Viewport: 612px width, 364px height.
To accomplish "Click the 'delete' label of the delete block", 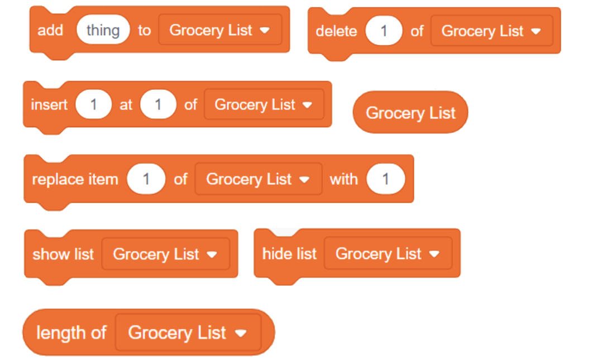I will click(x=336, y=31).
